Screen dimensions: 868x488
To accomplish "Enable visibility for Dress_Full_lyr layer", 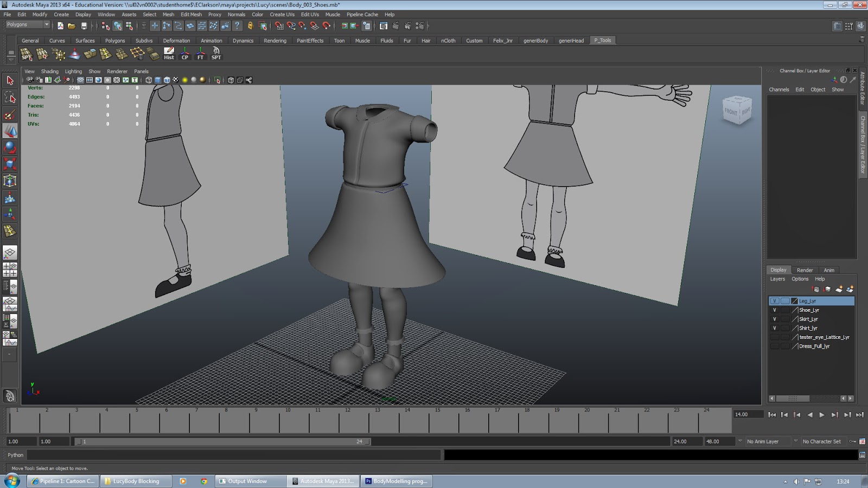I will click(x=775, y=346).
